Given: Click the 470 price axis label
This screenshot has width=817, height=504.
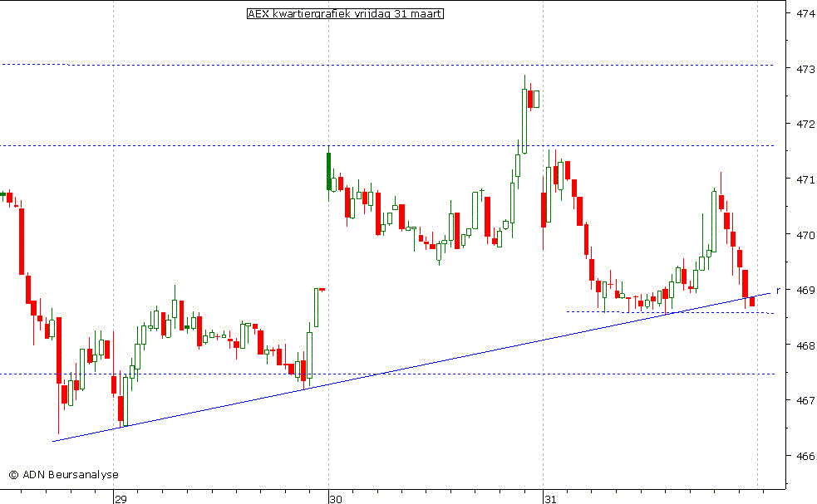Looking at the screenshot, I should (805, 235).
